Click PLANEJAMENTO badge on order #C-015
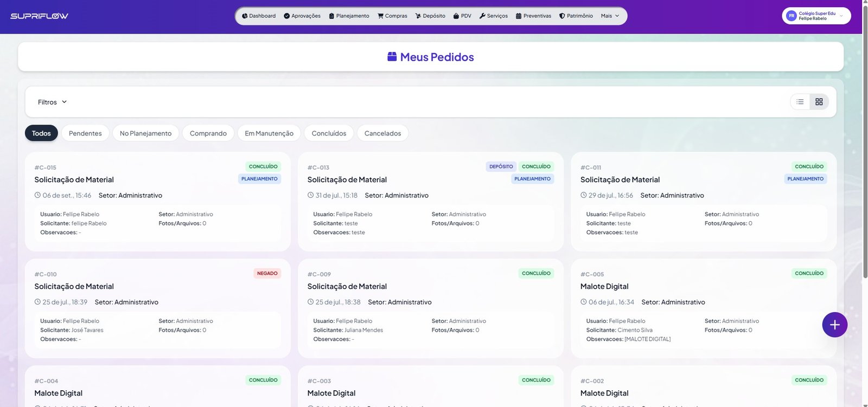This screenshot has height=407, width=868. [x=259, y=179]
